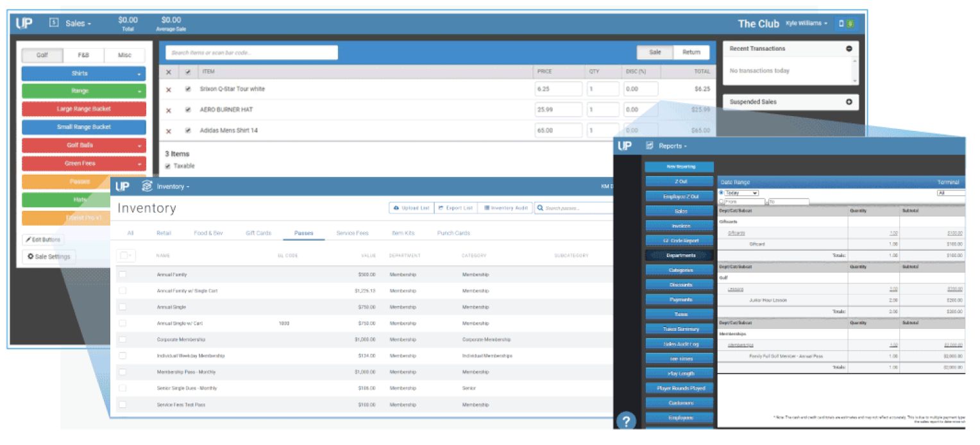Click the search items or scan barcode field

coord(250,52)
